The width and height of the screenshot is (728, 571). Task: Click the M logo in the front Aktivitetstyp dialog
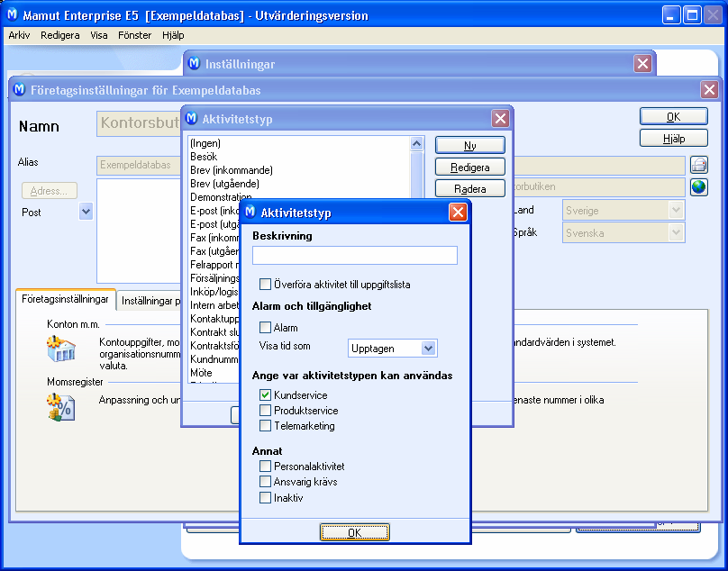point(250,213)
